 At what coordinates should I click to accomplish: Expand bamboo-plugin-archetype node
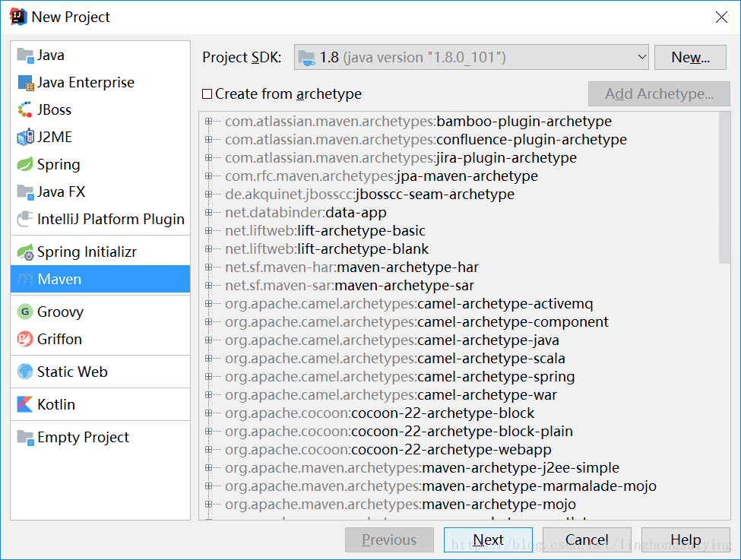point(208,122)
